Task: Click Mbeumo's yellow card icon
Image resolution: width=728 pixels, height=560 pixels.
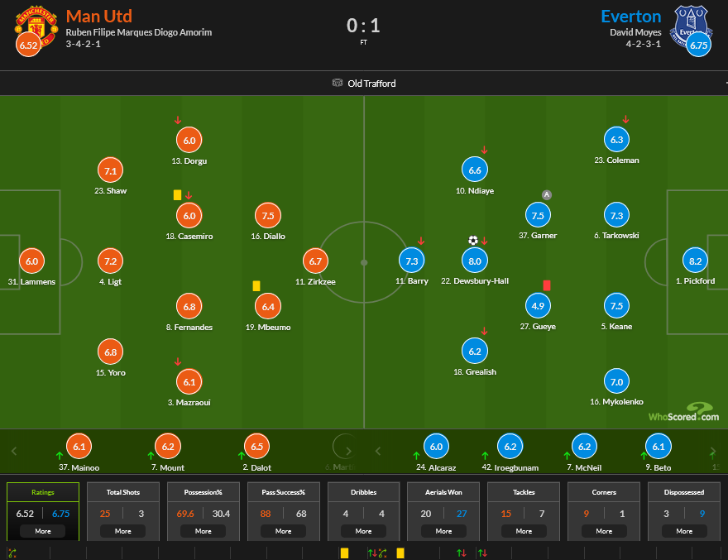Action: point(256,285)
